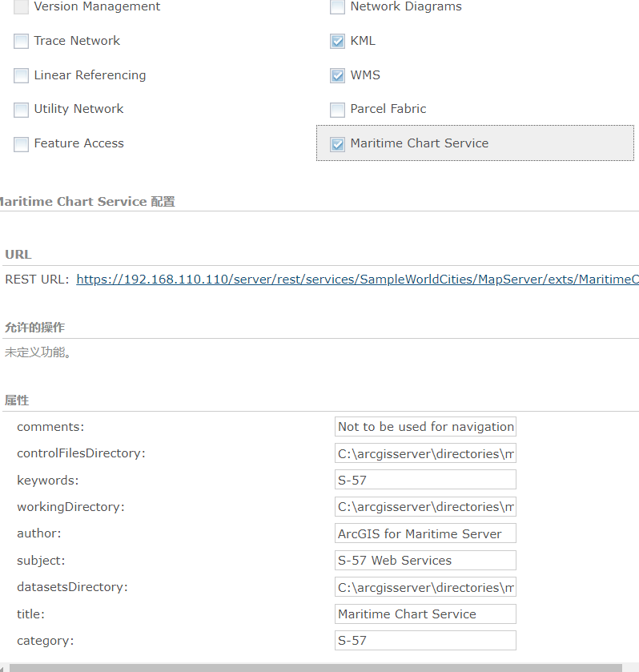639x672 pixels.
Task: Toggle the Feature Access checkbox
Action: (x=22, y=144)
